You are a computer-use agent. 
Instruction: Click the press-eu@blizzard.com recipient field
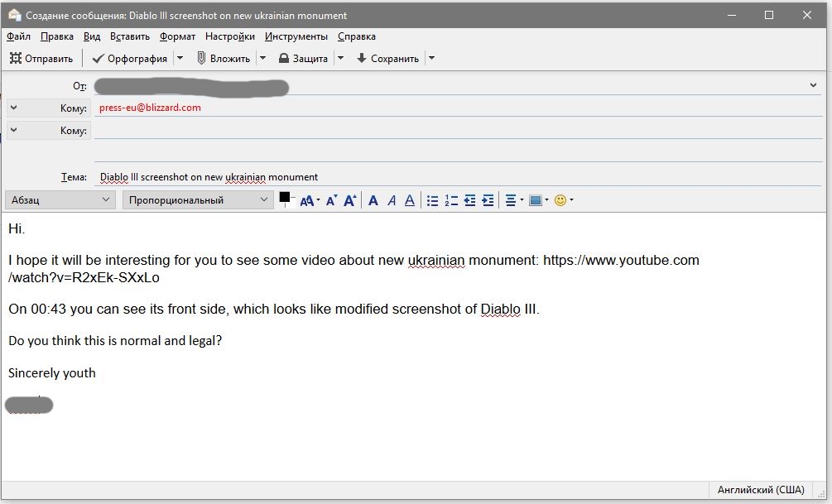click(x=458, y=108)
